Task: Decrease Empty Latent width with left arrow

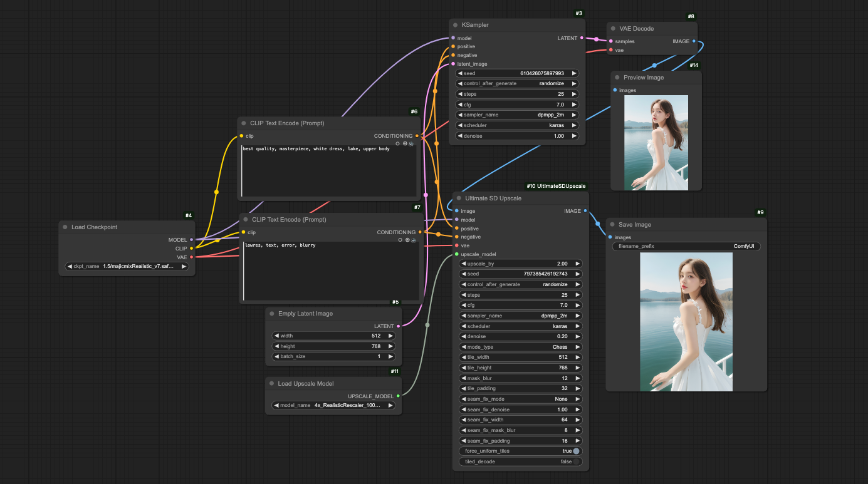Action: click(276, 336)
